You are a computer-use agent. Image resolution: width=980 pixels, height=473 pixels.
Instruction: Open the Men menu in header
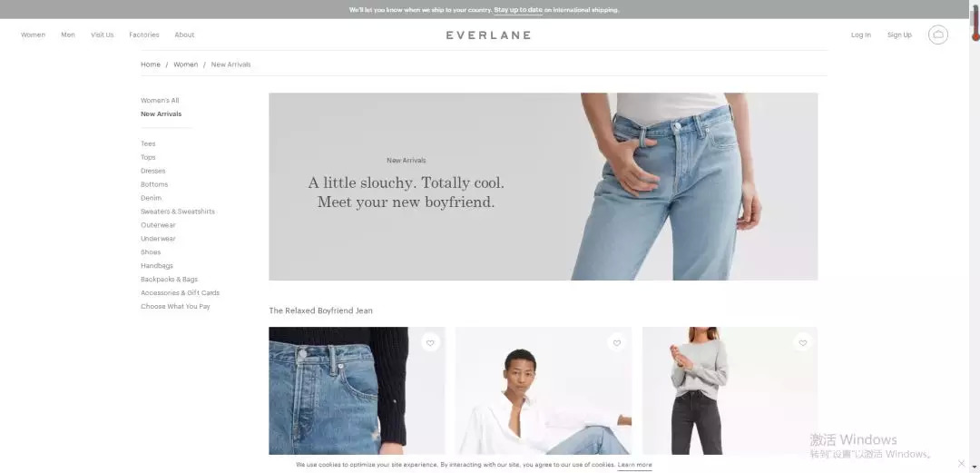click(x=68, y=35)
